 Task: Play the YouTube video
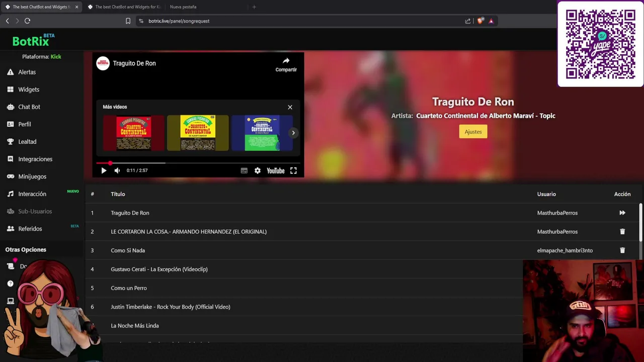(104, 170)
